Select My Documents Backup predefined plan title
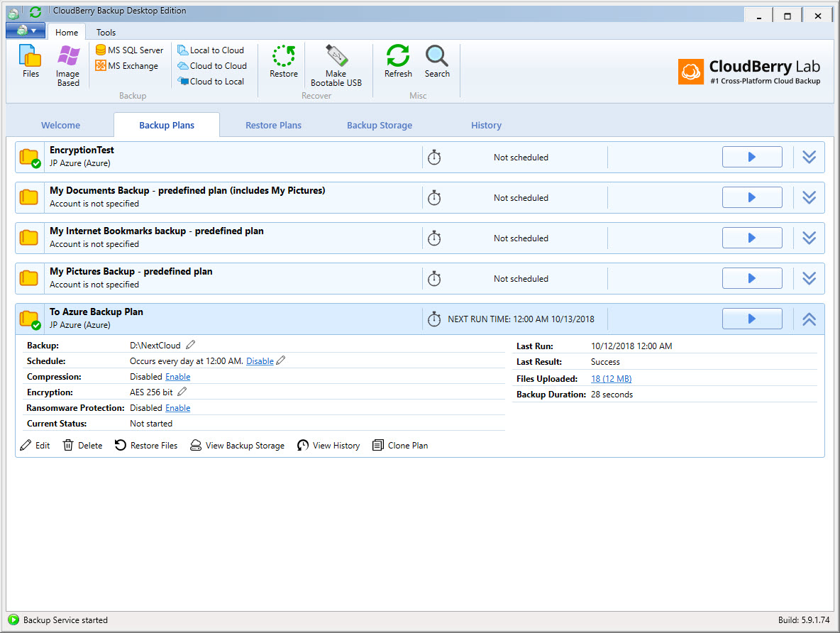840x633 pixels. (187, 190)
